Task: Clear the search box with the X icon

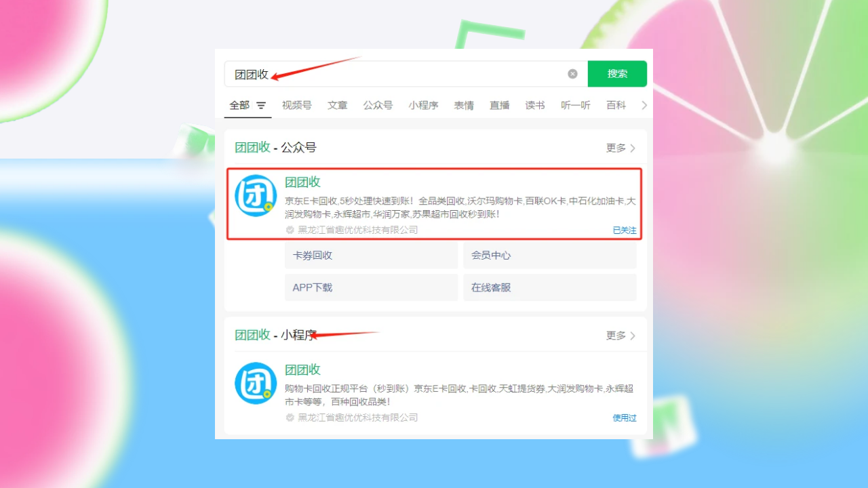Action: tap(572, 74)
